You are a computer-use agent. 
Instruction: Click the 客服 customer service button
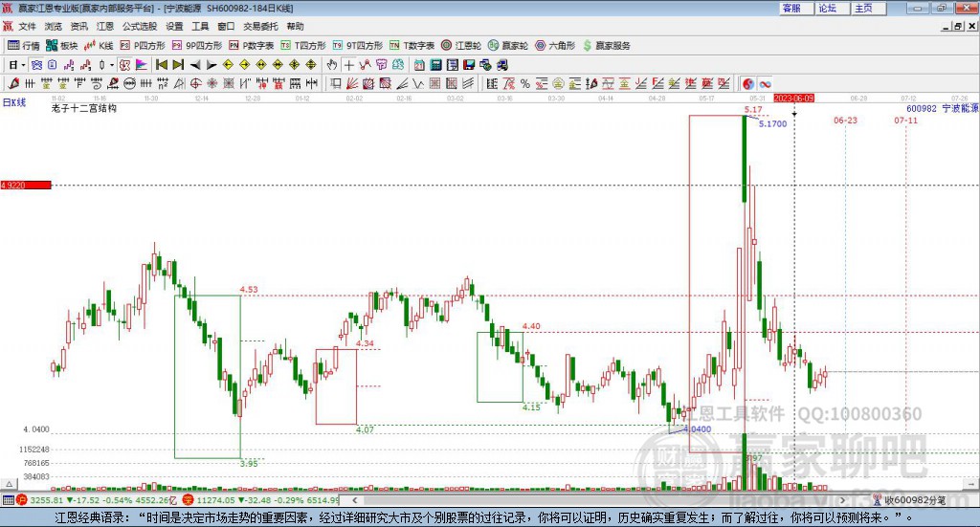pyautogui.click(x=796, y=8)
